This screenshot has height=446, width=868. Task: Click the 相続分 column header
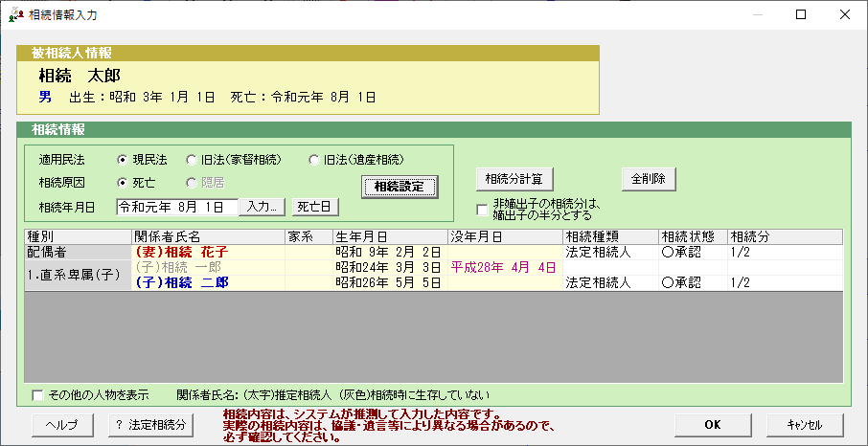click(x=785, y=236)
